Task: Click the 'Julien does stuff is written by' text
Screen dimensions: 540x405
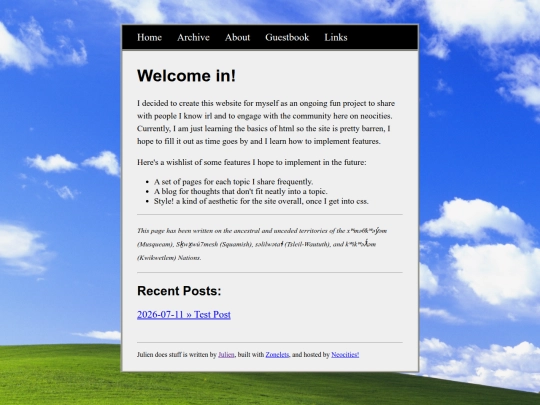Action: (177, 354)
